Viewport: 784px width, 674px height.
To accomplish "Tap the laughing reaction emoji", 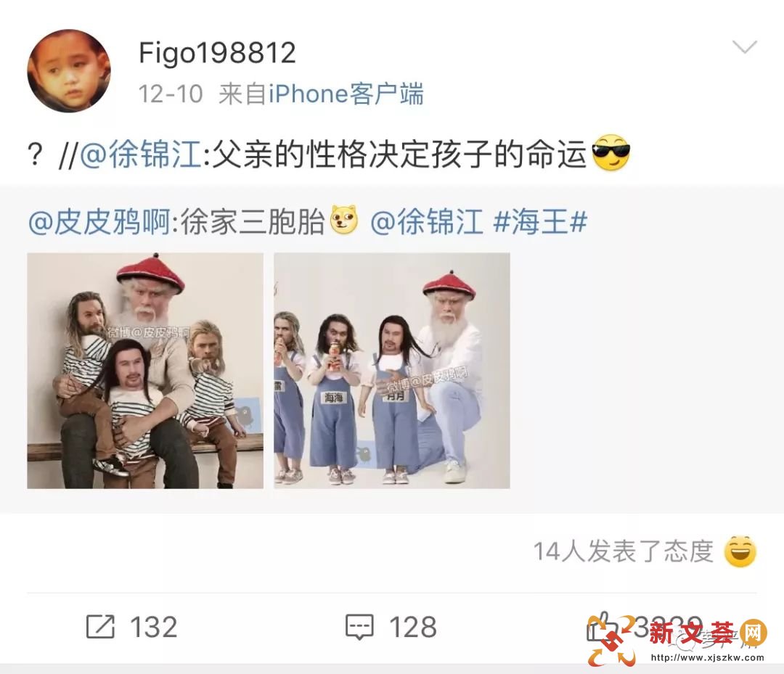I will click(x=740, y=551).
